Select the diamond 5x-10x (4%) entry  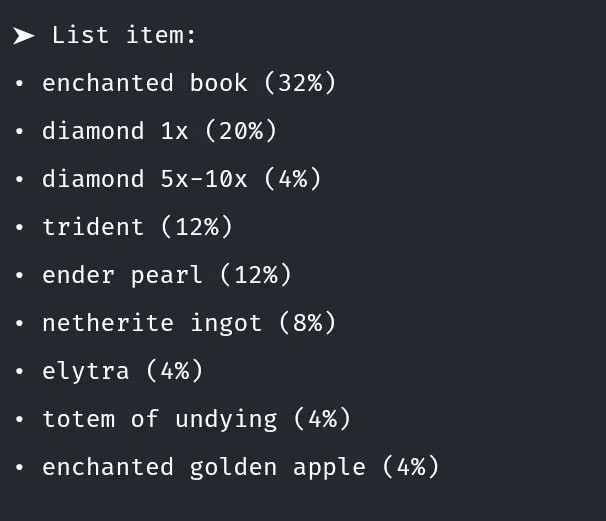click(181, 179)
